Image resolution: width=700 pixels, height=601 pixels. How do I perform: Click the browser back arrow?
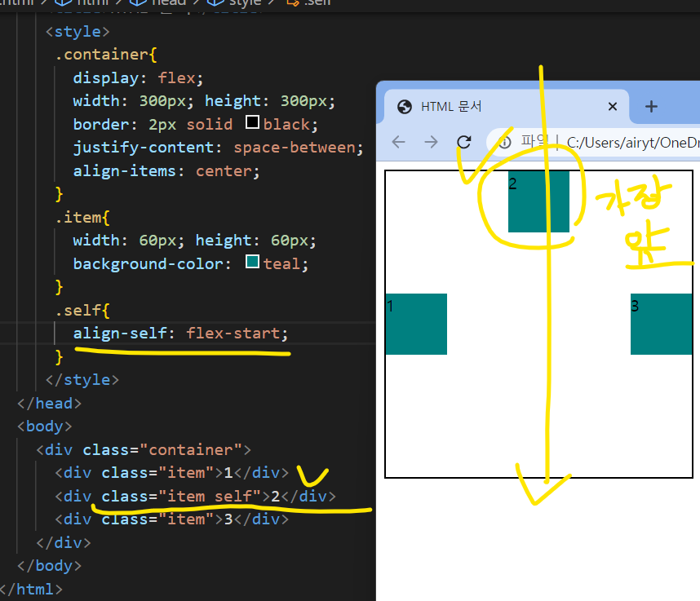tap(398, 143)
